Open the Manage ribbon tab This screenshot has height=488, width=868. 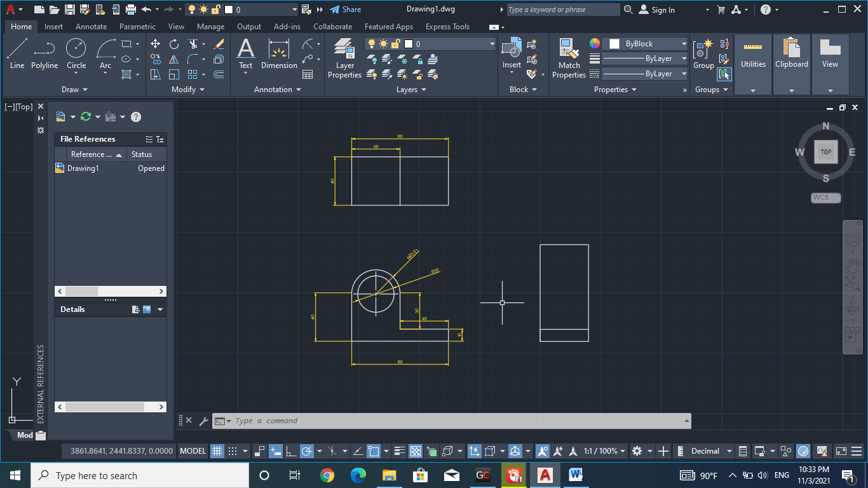(210, 27)
